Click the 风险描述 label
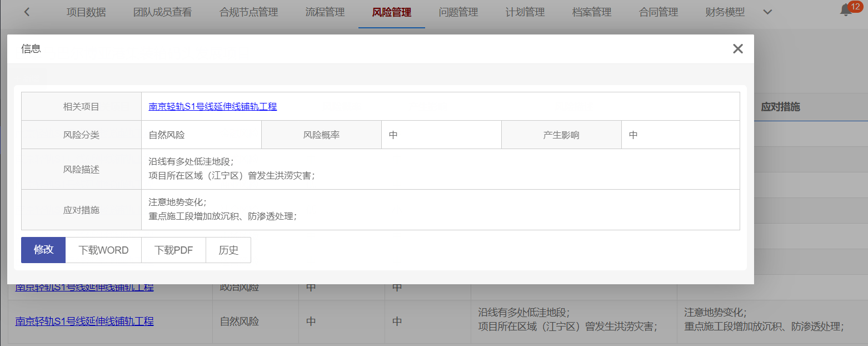Image resolution: width=868 pixels, height=346 pixels. [x=81, y=169]
